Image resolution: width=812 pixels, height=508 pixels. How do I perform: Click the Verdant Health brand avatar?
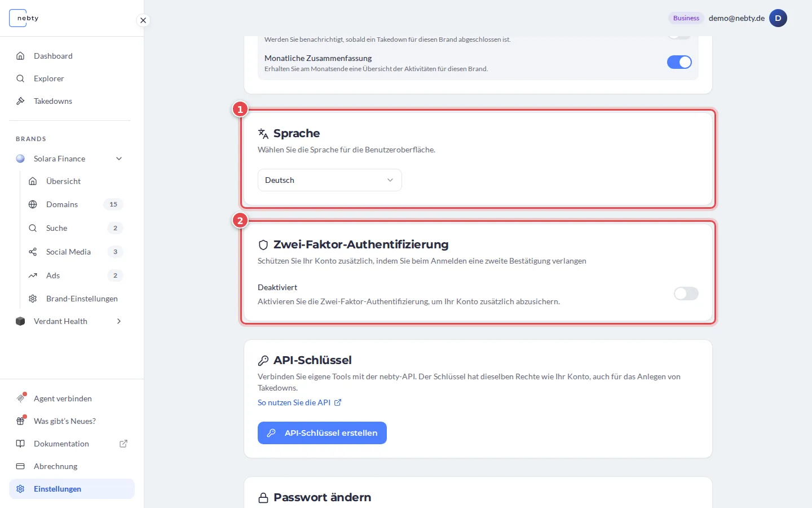(x=20, y=321)
